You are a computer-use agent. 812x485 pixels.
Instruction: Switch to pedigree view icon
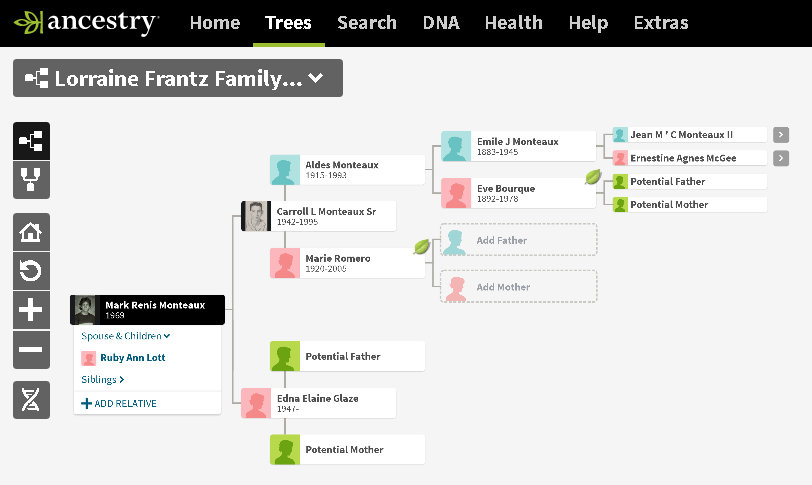pos(31,141)
